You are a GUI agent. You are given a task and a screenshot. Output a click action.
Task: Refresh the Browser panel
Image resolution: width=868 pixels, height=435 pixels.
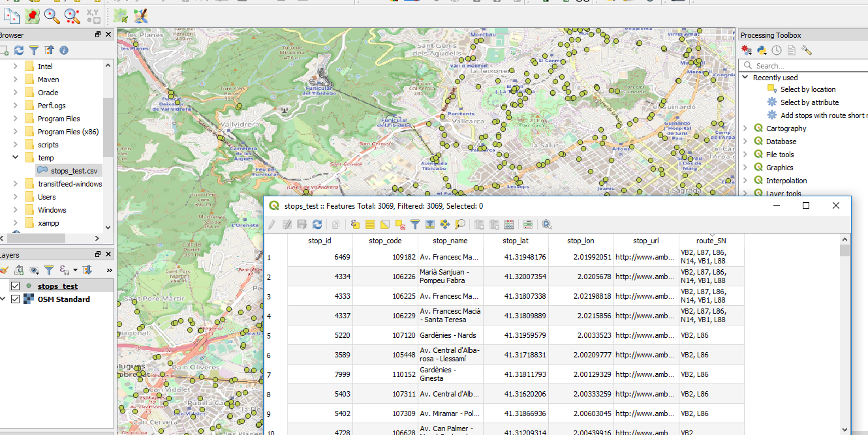[19, 50]
